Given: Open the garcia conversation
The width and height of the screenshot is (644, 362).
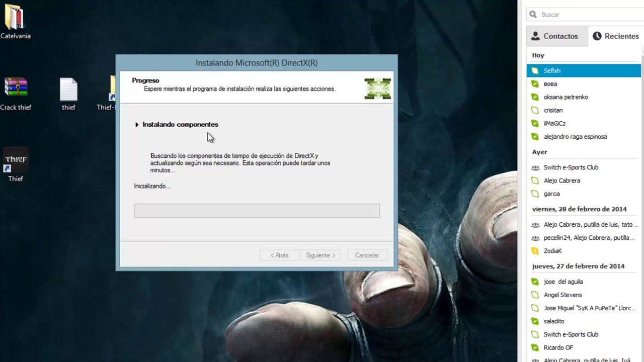Looking at the screenshot, I should (x=584, y=194).
